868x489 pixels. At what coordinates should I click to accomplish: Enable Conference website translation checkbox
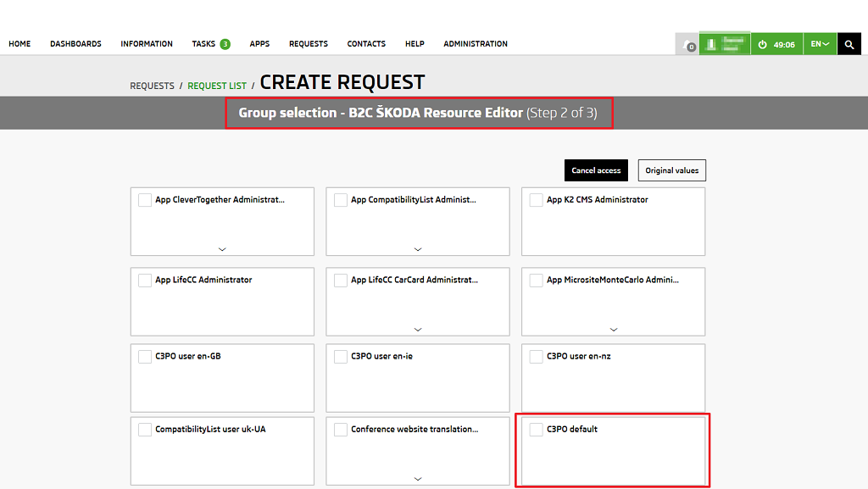[341, 430]
